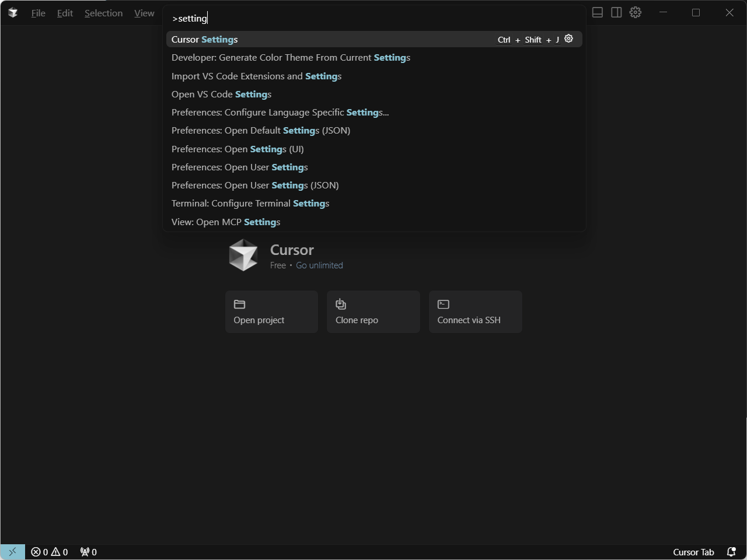Open the View menu
The image size is (747, 560).
(144, 13)
